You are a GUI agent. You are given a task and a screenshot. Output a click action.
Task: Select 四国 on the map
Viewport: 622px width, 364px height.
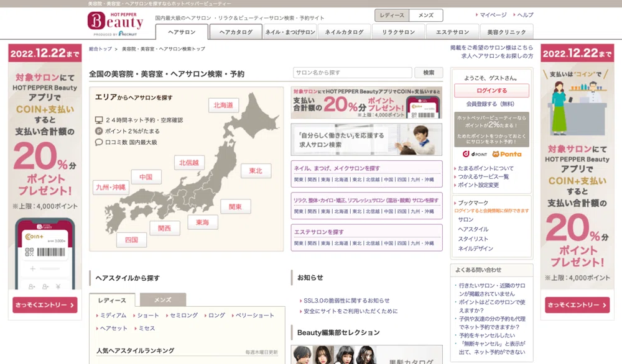[x=131, y=240]
